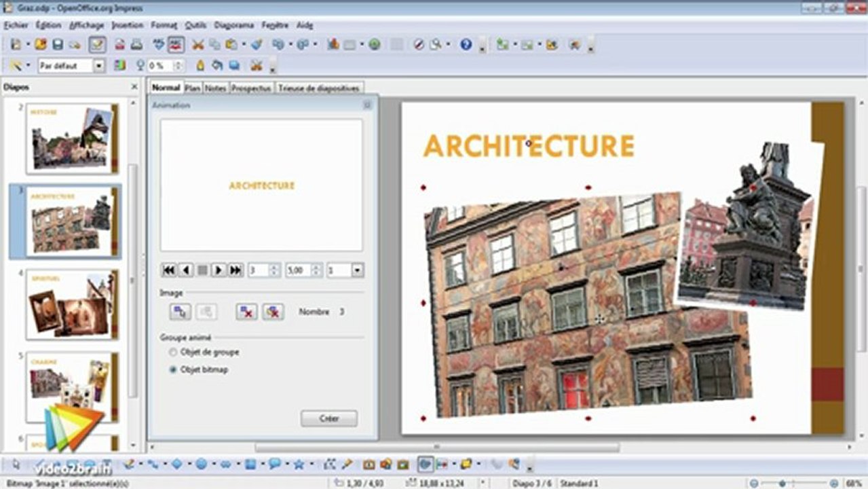The height and width of the screenshot is (489, 868).
Task: Open dropdown arrow next to New document icon
Action: tap(28, 45)
